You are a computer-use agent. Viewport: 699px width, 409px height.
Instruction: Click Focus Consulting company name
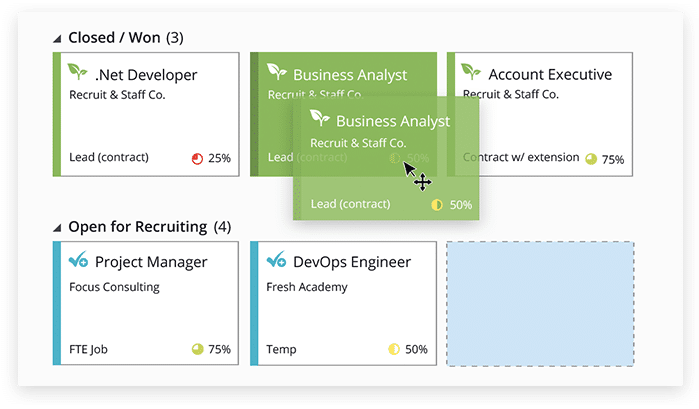pos(114,287)
